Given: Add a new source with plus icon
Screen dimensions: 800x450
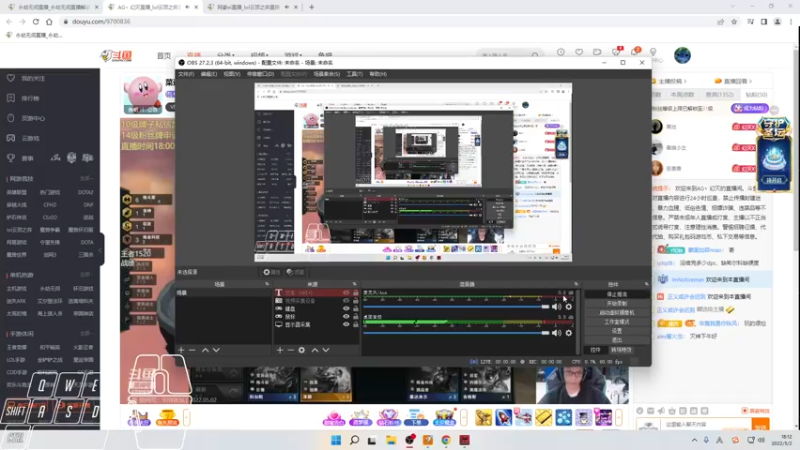Looking at the screenshot, I should coord(280,350).
